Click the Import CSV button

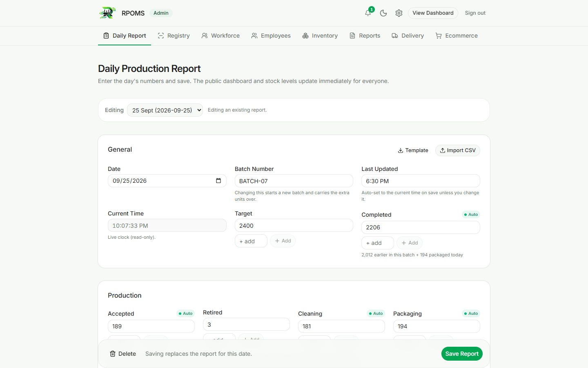458,150
